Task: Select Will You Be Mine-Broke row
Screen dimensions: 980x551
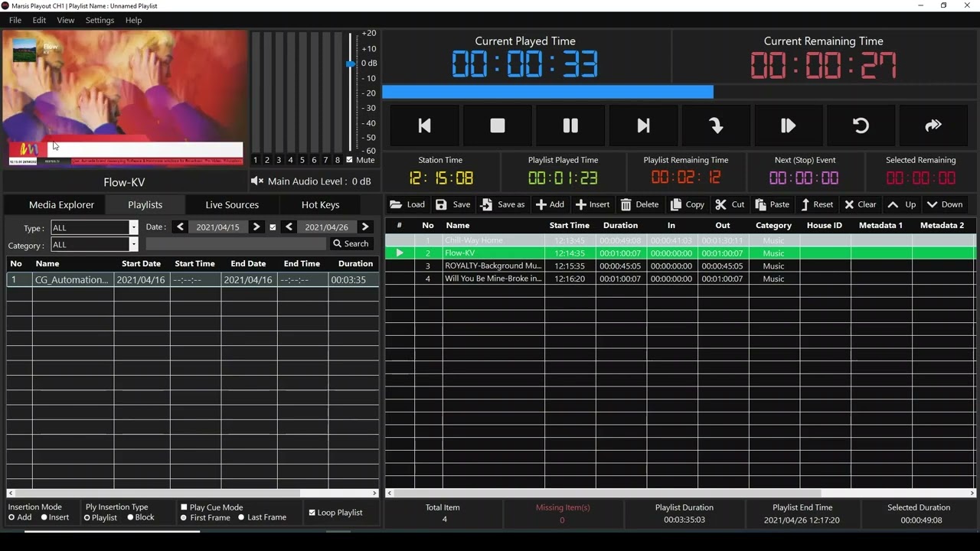Action: click(681, 279)
